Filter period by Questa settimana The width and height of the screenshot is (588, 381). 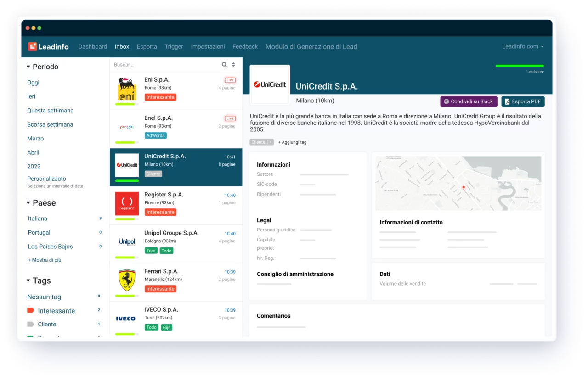50,111
